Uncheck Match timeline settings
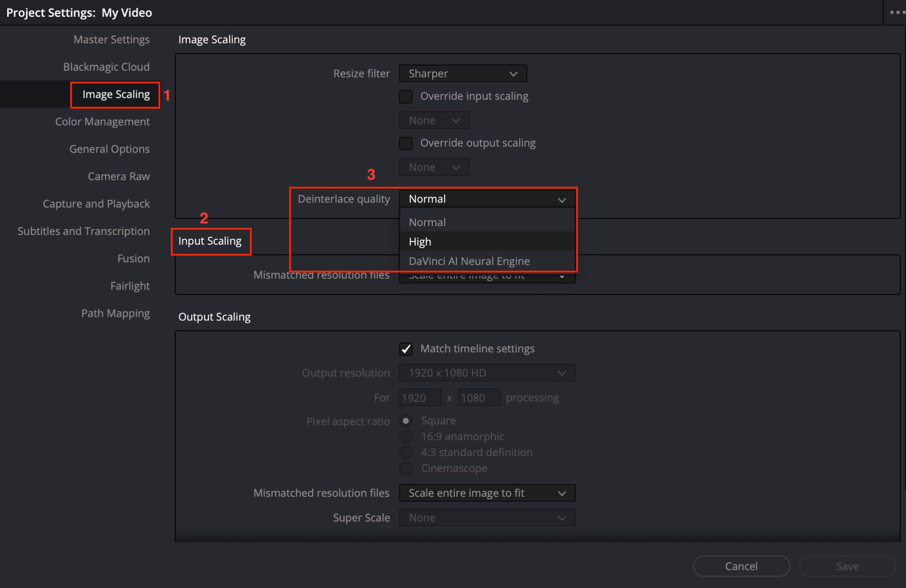 pyautogui.click(x=406, y=349)
